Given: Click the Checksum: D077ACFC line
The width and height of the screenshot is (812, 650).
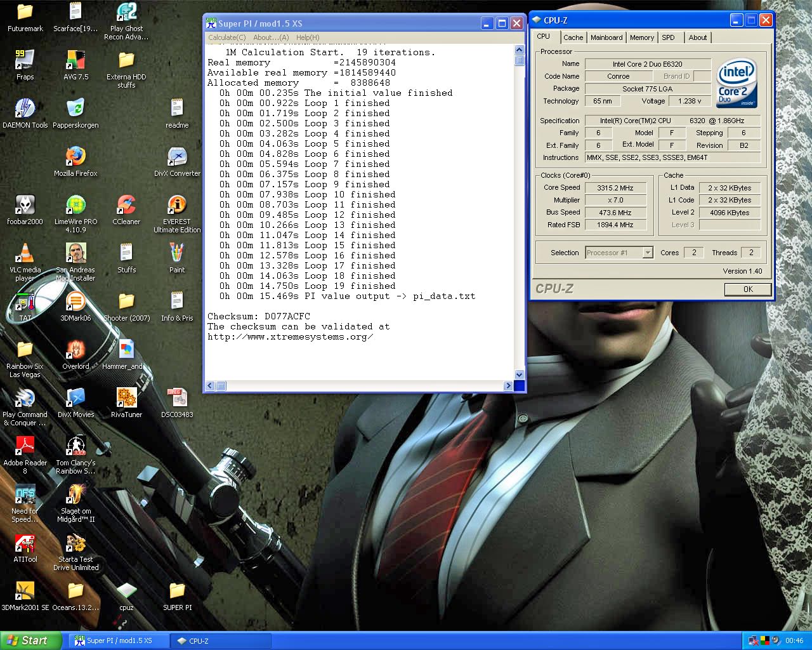Looking at the screenshot, I should point(259,316).
